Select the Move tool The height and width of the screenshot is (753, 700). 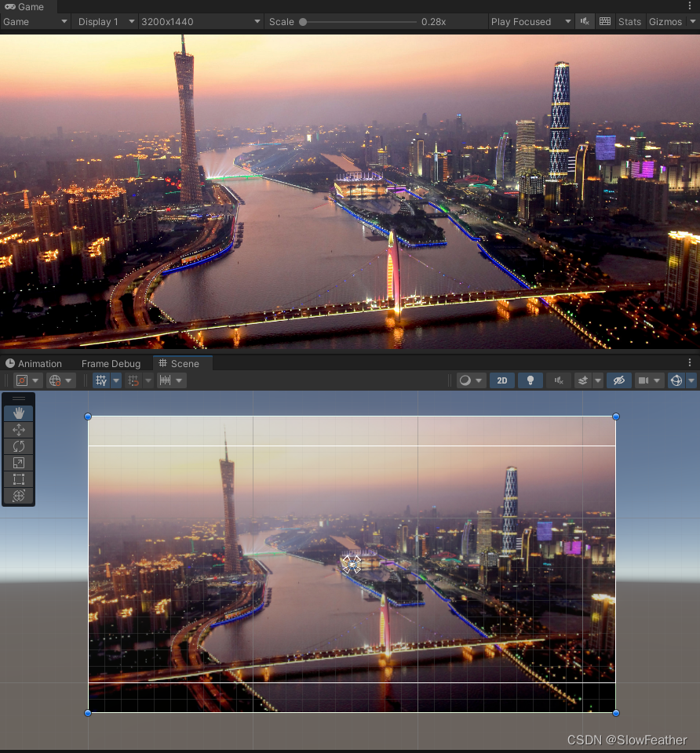pos(19,430)
